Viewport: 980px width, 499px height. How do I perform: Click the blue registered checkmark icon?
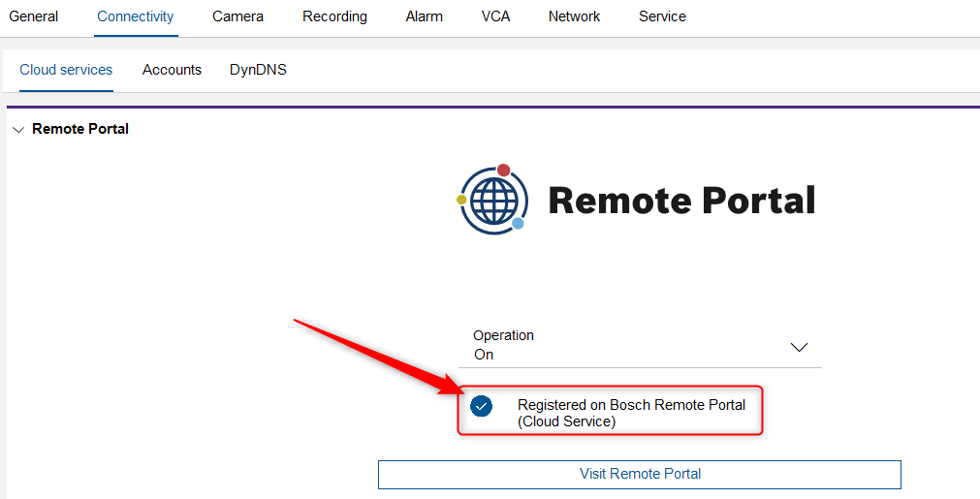coord(481,407)
